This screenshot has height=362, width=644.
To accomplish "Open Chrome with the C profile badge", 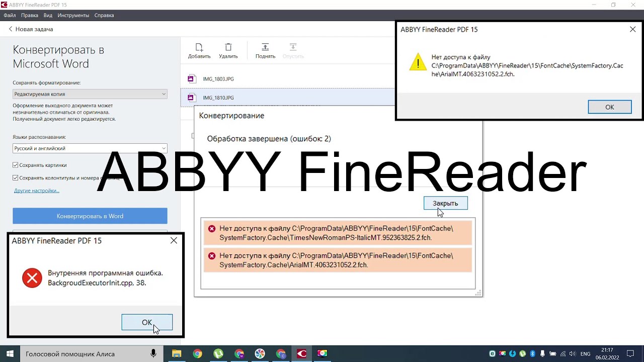I will point(281,354).
